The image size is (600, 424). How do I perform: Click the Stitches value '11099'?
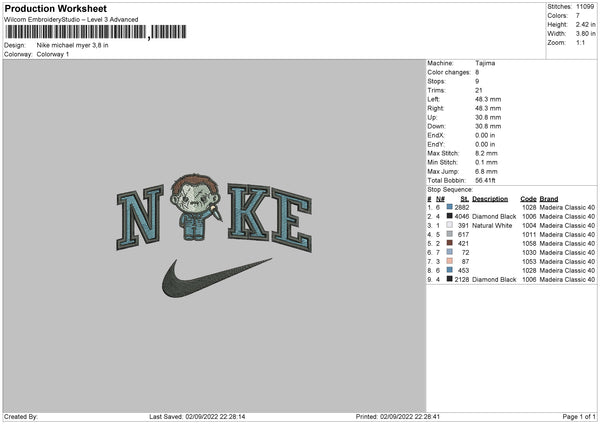(x=585, y=7)
